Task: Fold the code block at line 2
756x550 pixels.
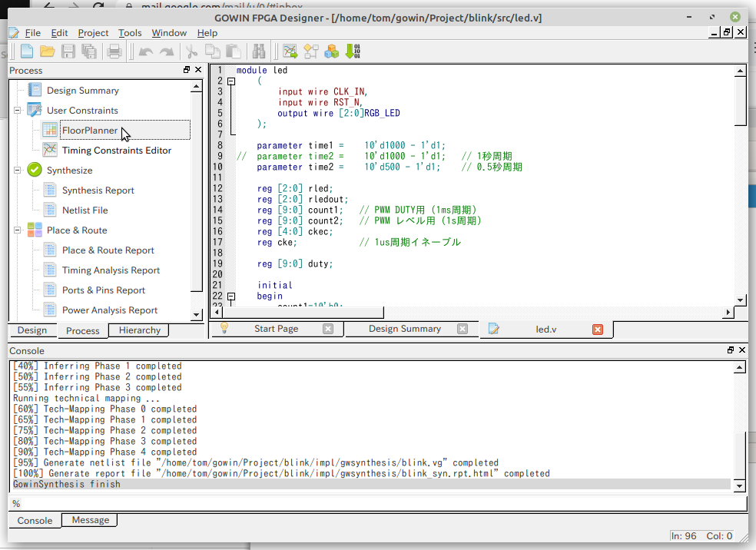Action: click(x=231, y=81)
